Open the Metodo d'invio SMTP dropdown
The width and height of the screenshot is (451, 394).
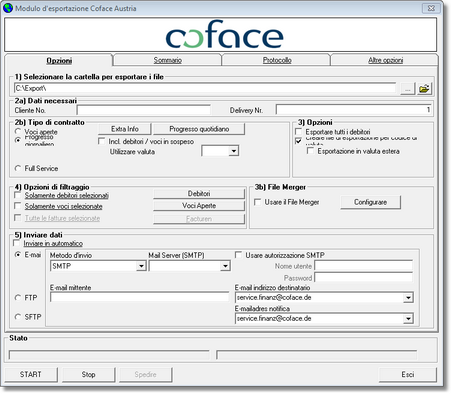(141, 266)
